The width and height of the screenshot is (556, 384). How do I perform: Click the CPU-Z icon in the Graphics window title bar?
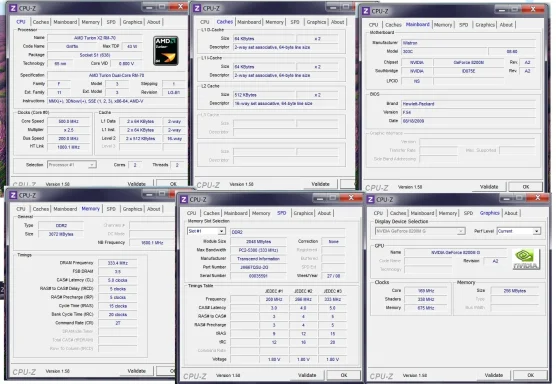coord(371,199)
